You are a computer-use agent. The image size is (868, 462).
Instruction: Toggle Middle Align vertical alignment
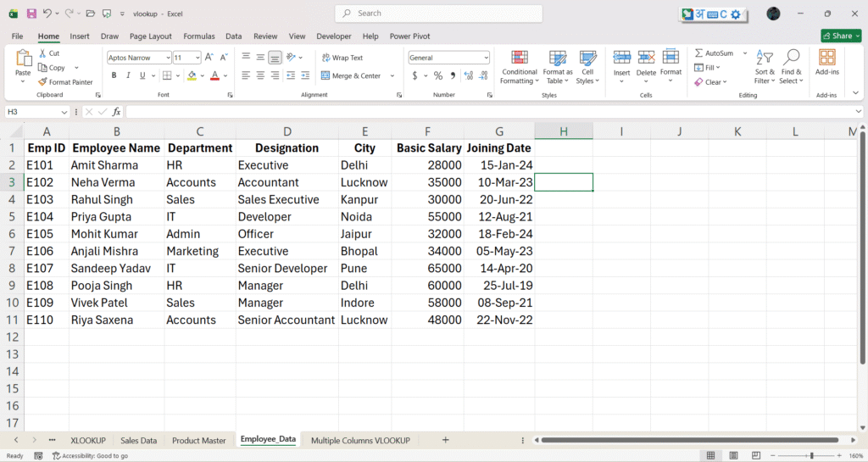[x=260, y=57]
